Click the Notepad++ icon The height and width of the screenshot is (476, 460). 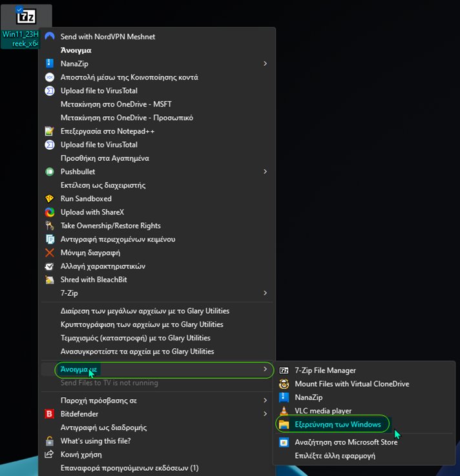coord(50,131)
